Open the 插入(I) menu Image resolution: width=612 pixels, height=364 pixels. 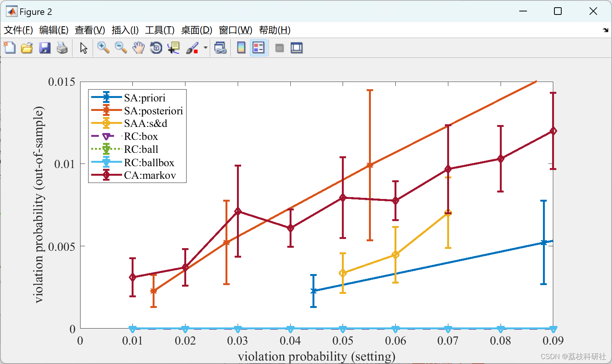click(x=125, y=30)
